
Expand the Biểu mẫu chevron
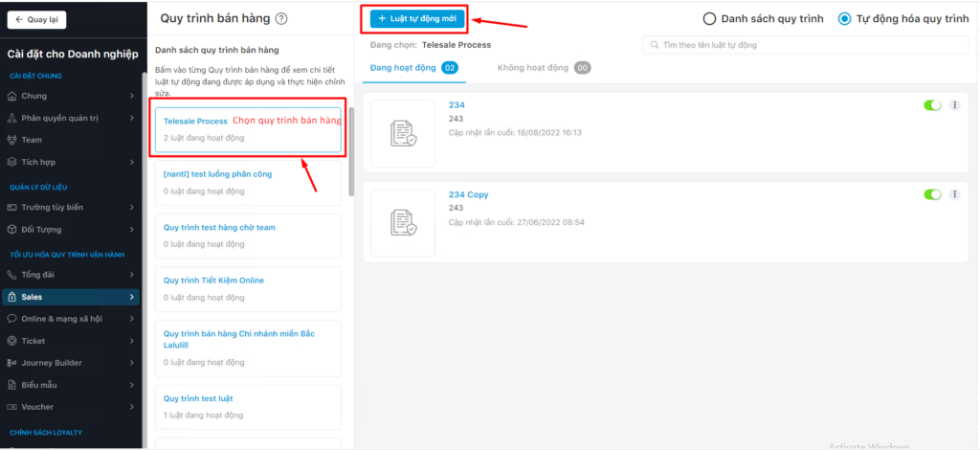(x=132, y=385)
